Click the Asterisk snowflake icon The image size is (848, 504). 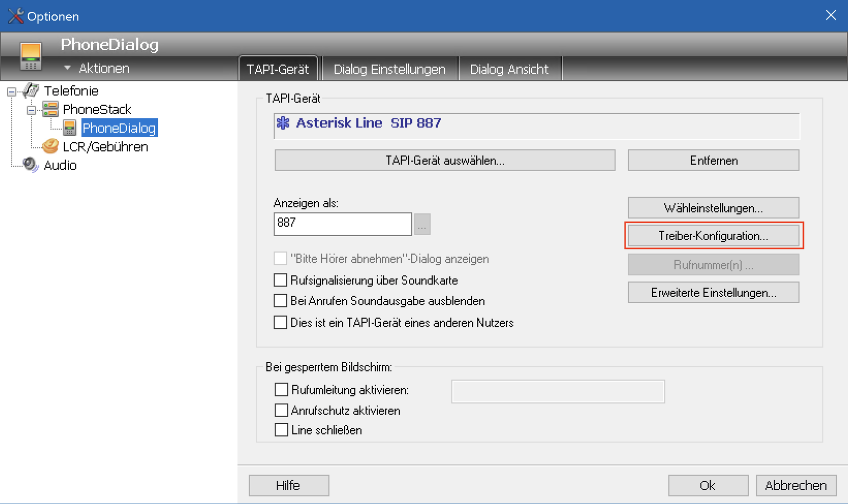pos(283,123)
